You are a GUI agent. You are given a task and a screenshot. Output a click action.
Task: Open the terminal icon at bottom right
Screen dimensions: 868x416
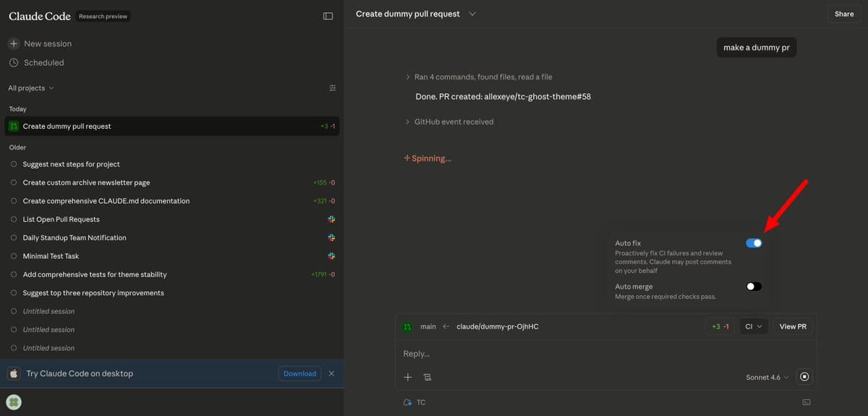(807, 402)
